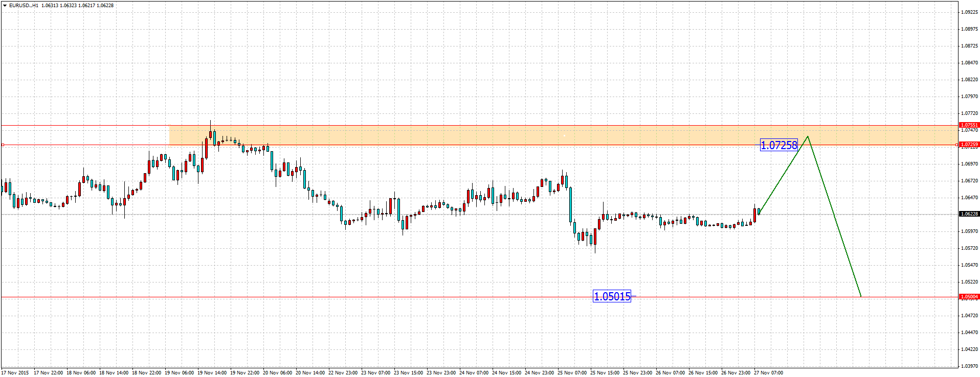Click the red 1.05004 price tag on axis
The image size is (980, 377).
point(969,297)
